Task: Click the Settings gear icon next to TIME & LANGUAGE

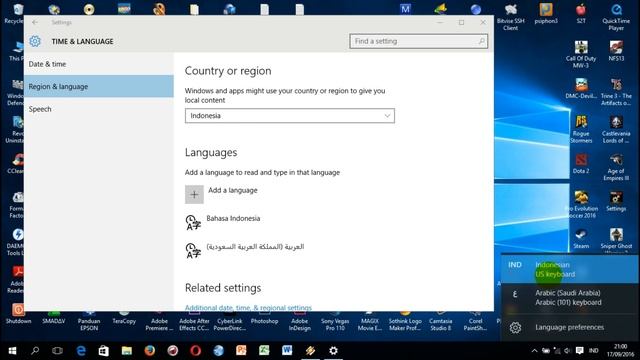Action: [35, 41]
